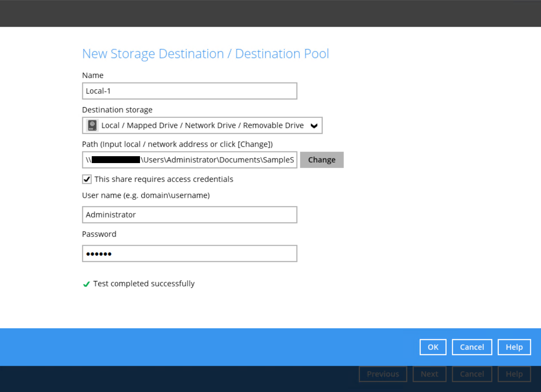Click the 'Test completed successfully' message

144,284
